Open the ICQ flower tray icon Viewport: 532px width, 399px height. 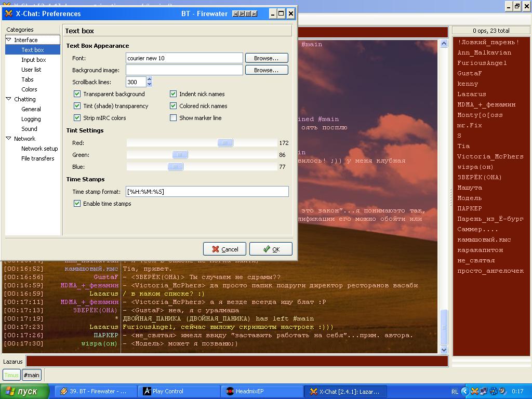(x=493, y=391)
